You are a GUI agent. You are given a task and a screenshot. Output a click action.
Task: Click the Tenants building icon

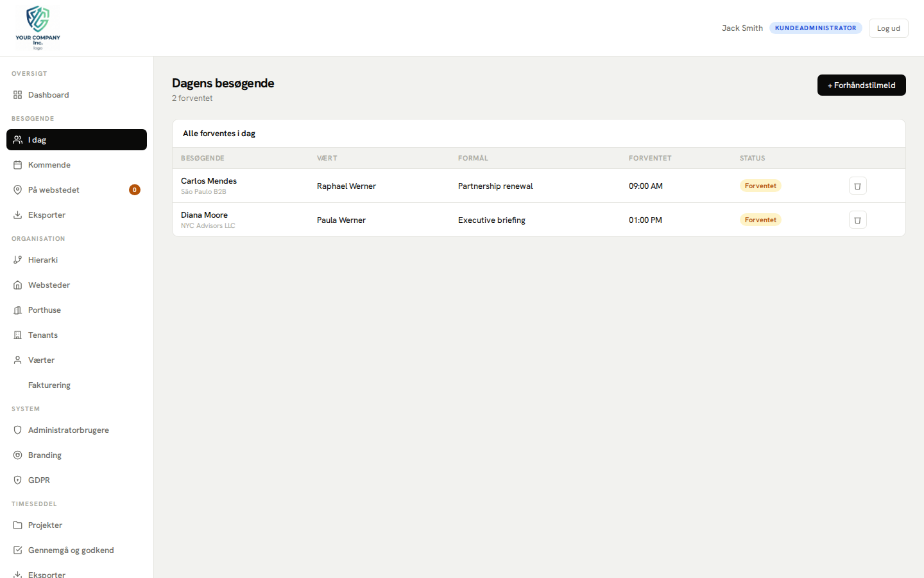point(17,335)
